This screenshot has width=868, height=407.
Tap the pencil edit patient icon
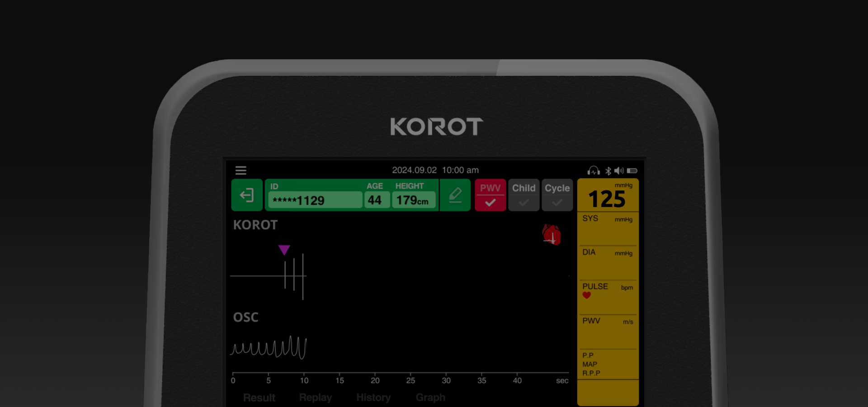pos(455,195)
